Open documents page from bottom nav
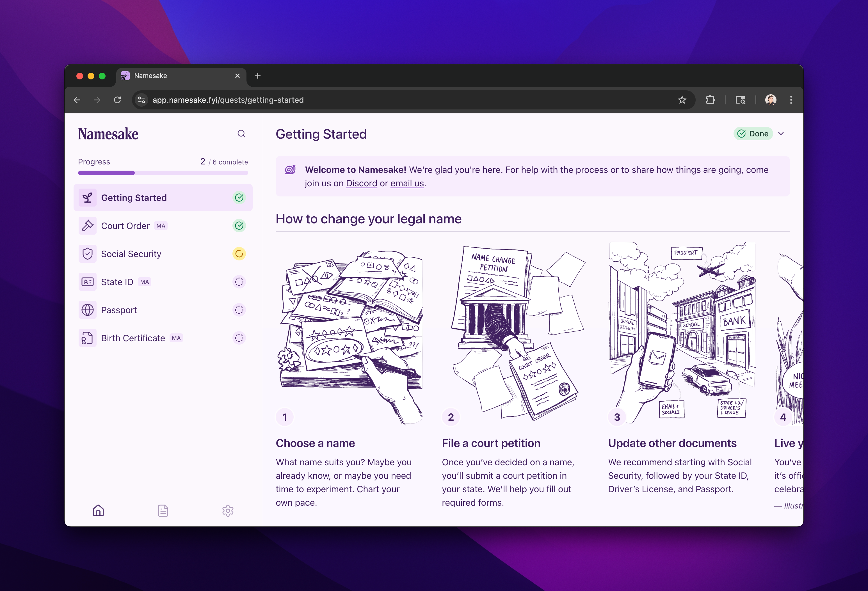Image resolution: width=868 pixels, height=591 pixels. pyautogui.click(x=163, y=510)
